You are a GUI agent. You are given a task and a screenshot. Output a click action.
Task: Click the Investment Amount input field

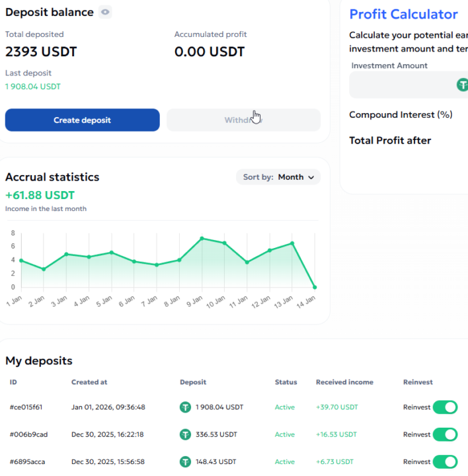click(403, 85)
